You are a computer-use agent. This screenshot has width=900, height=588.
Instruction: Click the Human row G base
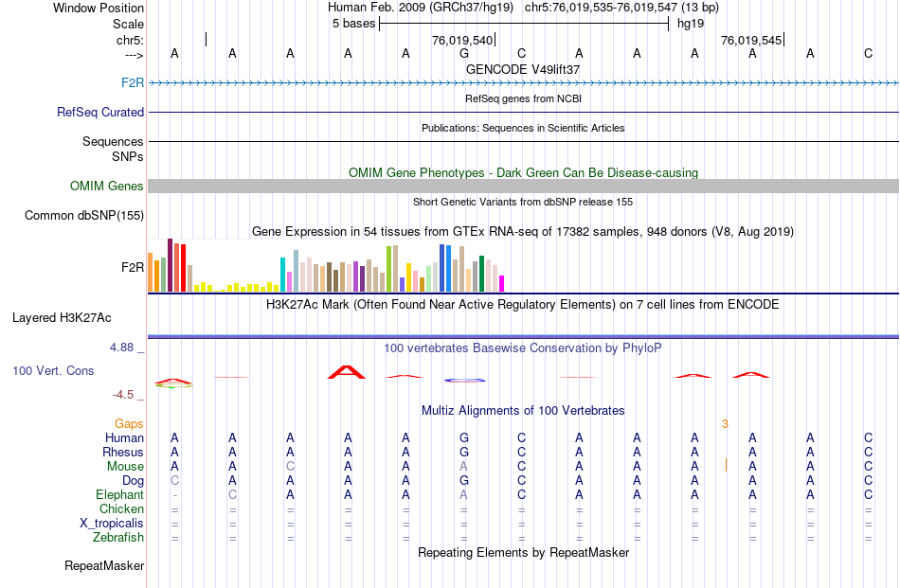click(464, 437)
